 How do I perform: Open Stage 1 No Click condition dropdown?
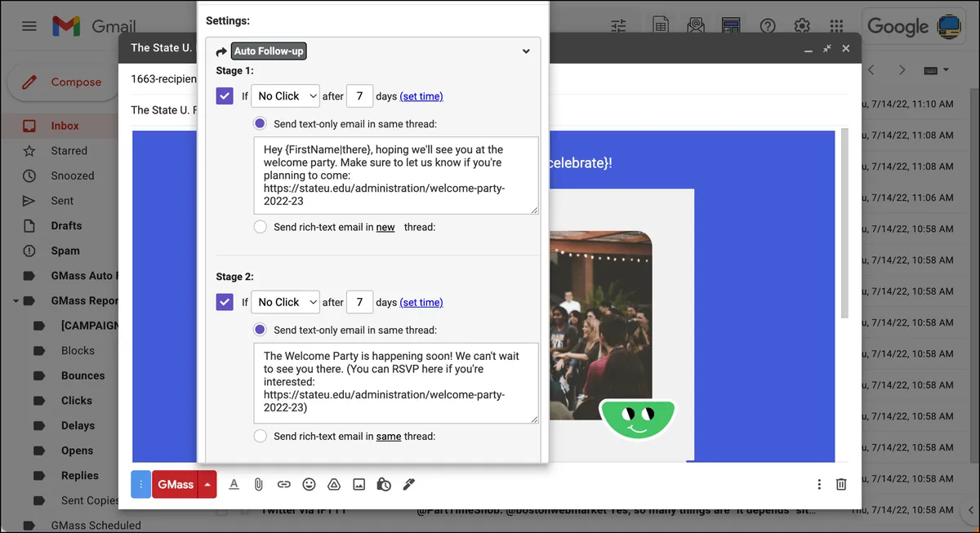pyautogui.click(x=285, y=96)
